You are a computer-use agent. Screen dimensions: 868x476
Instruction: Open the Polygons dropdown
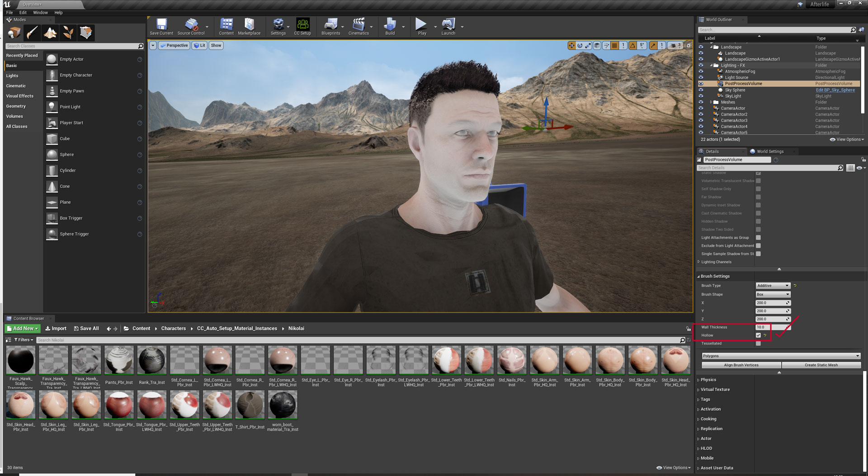781,356
